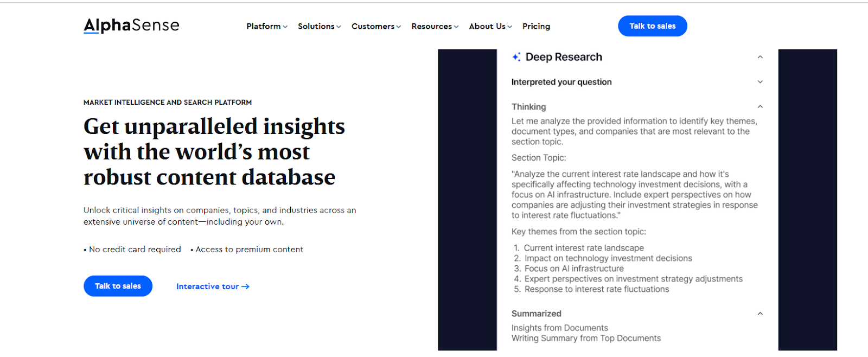Click 'Response to interest rate fluctuations' item
The width and height of the screenshot is (868, 357).
(x=597, y=289)
